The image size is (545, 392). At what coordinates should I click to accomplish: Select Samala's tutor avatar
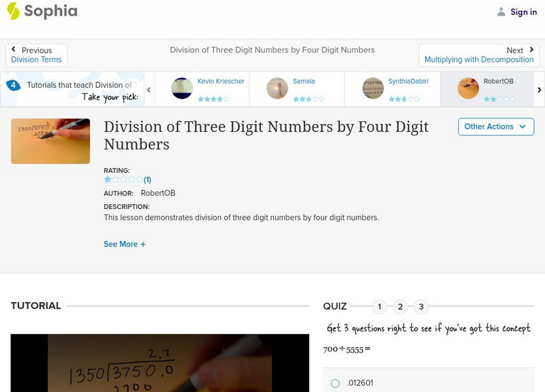pos(277,88)
